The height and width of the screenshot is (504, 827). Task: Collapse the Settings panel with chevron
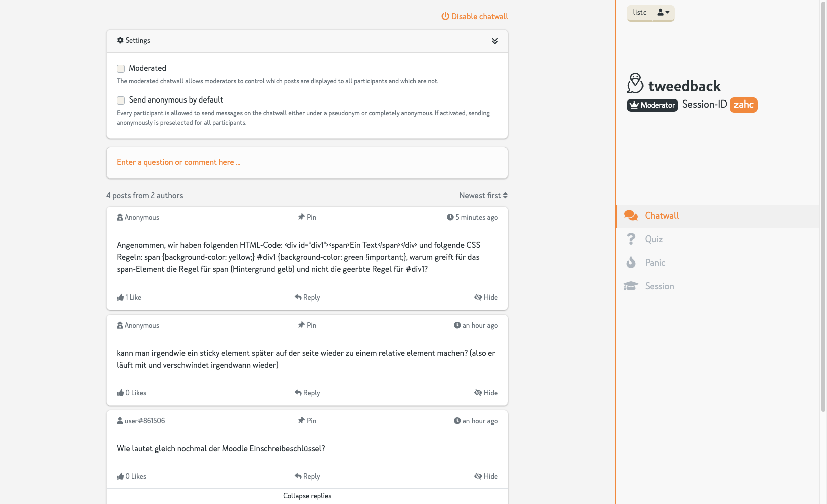tap(495, 41)
